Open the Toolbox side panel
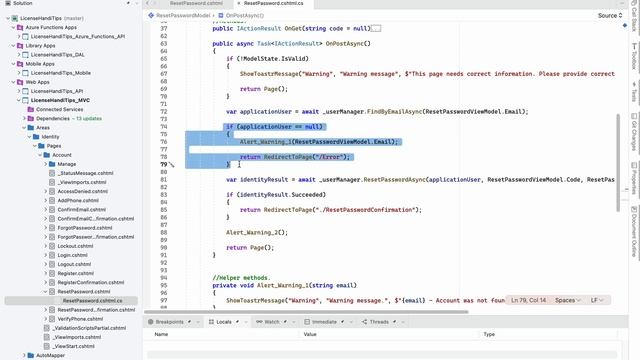 coord(634,56)
